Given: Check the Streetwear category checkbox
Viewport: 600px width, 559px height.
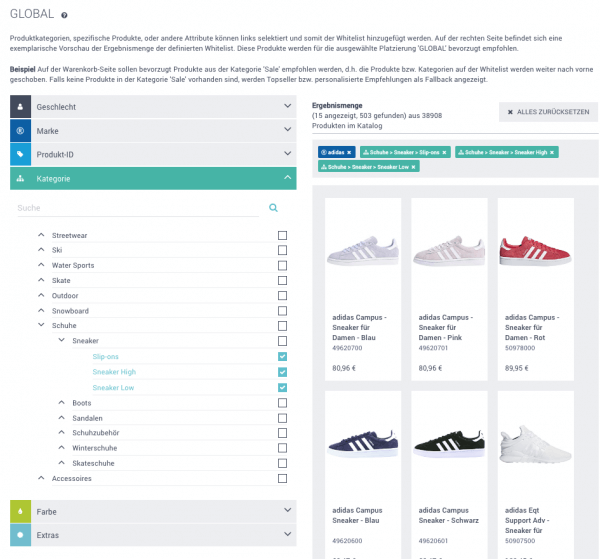Looking at the screenshot, I should 282,235.
